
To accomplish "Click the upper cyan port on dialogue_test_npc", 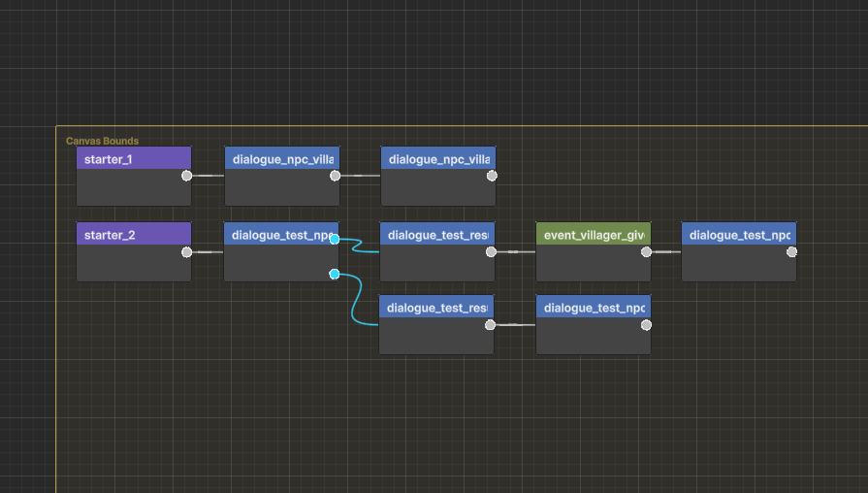I will pos(335,240).
